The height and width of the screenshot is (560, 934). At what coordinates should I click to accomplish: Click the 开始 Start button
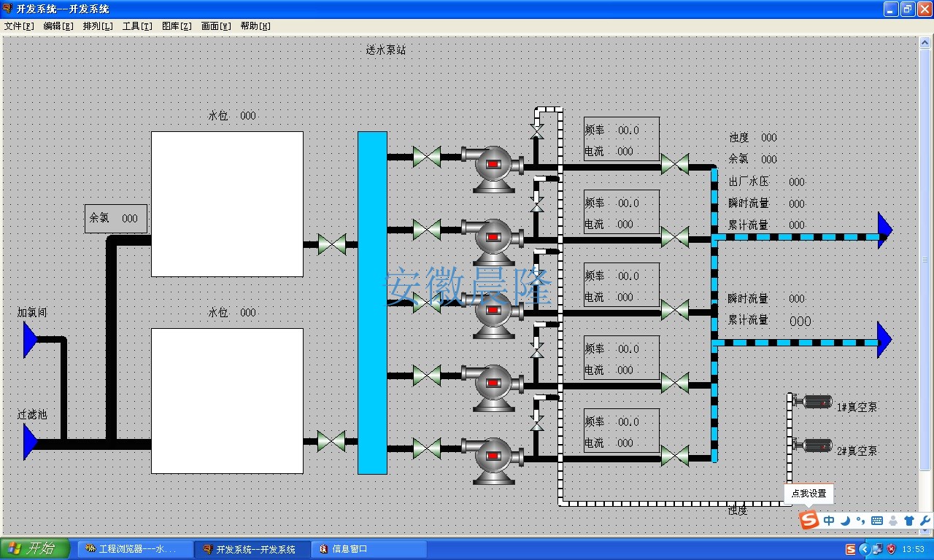pos(35,549)
